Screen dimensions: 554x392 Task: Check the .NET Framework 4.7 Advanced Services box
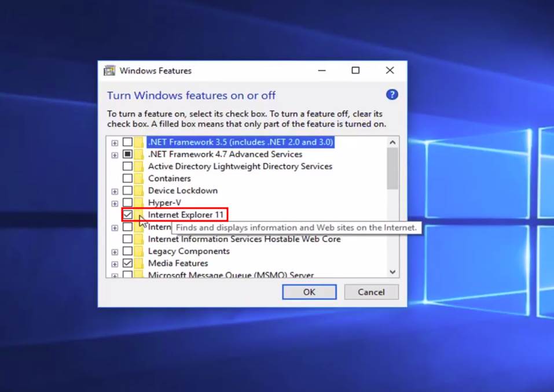click(x=127, y=154)
